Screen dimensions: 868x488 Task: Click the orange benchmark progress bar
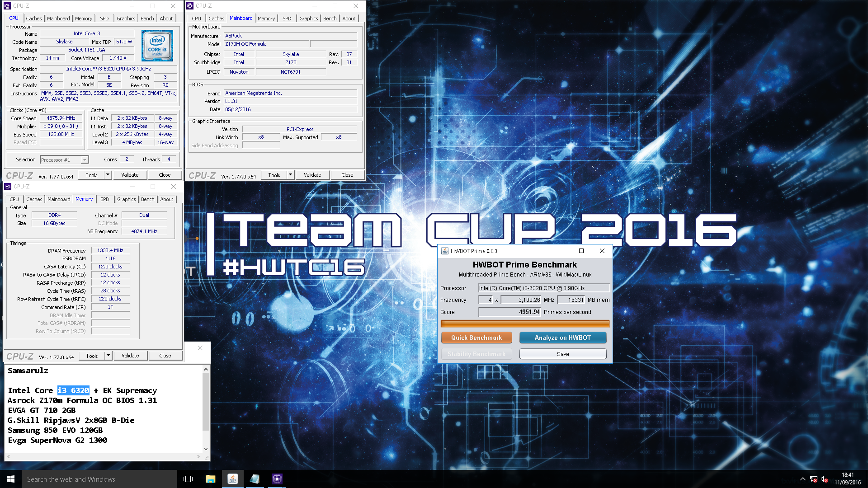pyautogui.click(x=525, y=324)
